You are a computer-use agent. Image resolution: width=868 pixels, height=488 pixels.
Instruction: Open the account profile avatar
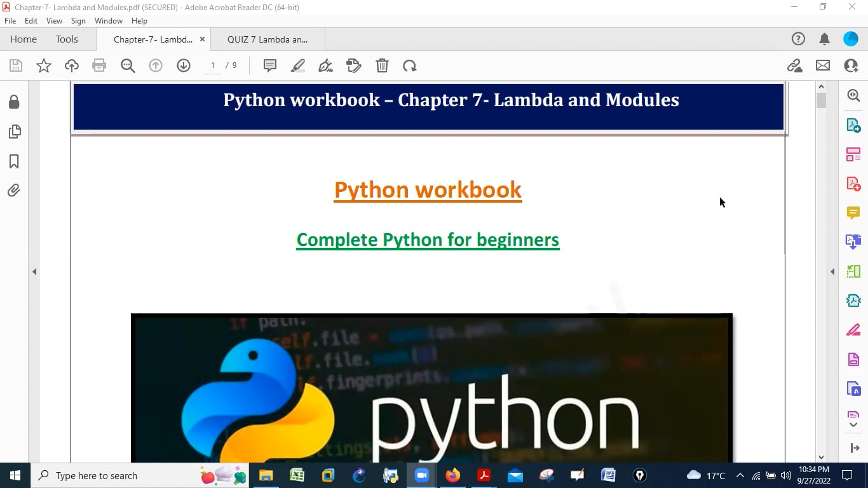pos(851,39)
